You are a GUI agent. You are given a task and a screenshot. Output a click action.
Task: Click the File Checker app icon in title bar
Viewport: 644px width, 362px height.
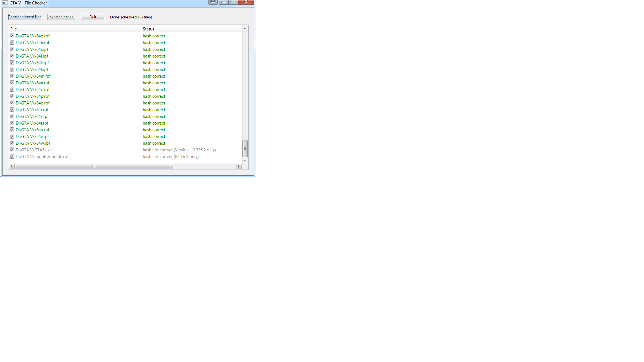click(x=5, y=3)
